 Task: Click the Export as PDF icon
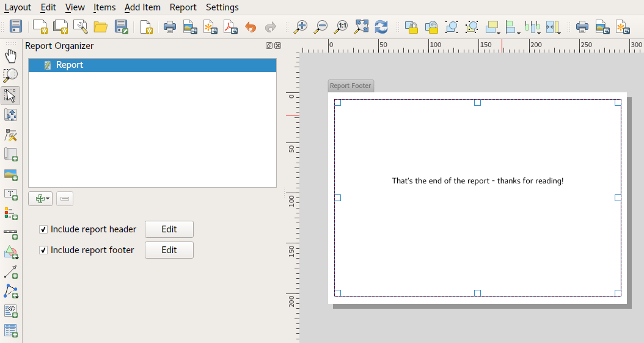pos(230,27)
